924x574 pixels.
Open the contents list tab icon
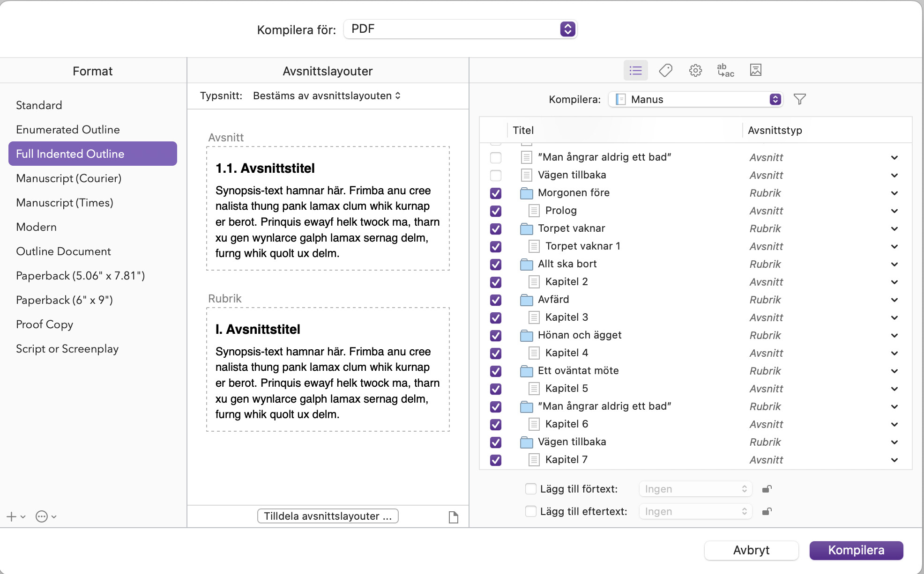coord(635,70)
